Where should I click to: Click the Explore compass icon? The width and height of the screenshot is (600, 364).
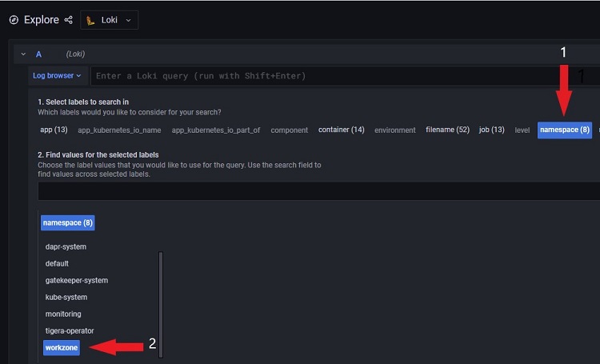tap(14, 20)
